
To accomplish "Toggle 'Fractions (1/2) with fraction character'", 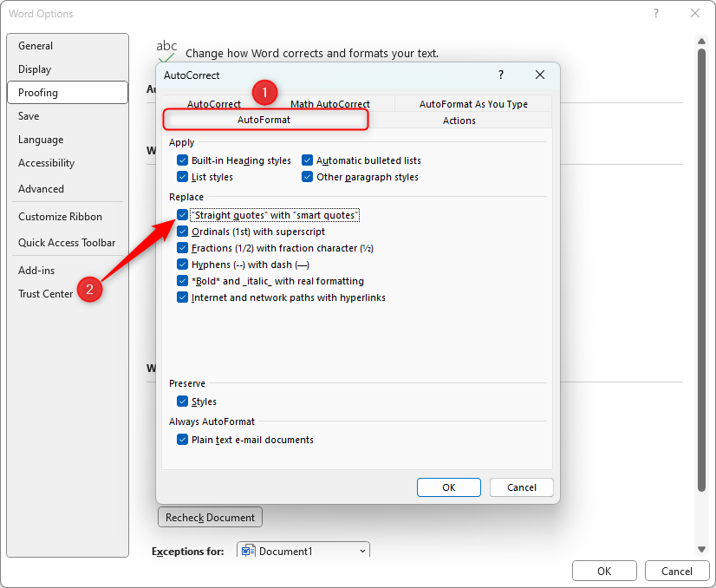I will pyautogui.click(x=182, y=247).
